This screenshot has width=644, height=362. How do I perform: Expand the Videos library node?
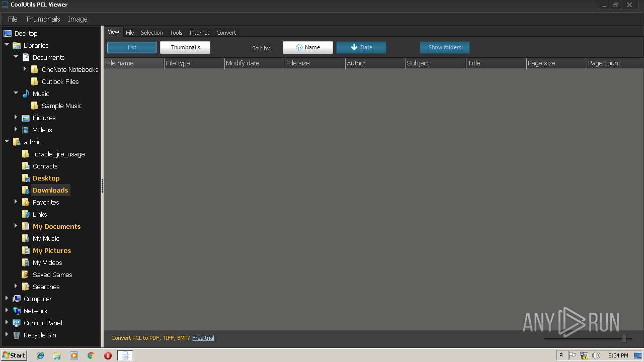[x=16, y=130]
